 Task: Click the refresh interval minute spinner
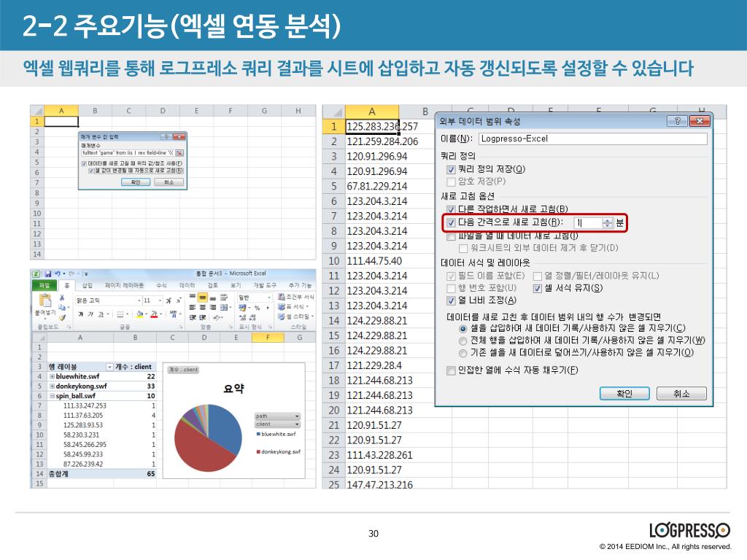[607, 222]
